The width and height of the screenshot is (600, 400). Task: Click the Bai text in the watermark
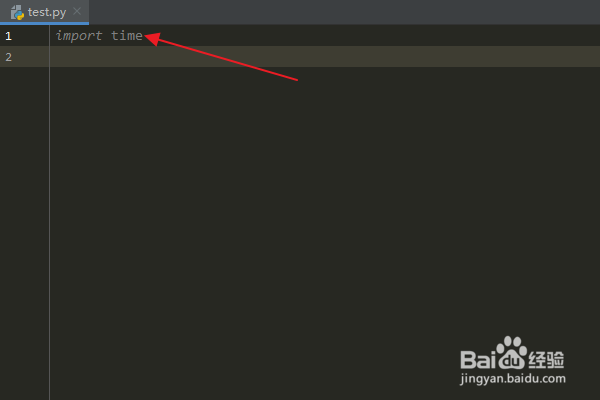[x=478, y=359]
